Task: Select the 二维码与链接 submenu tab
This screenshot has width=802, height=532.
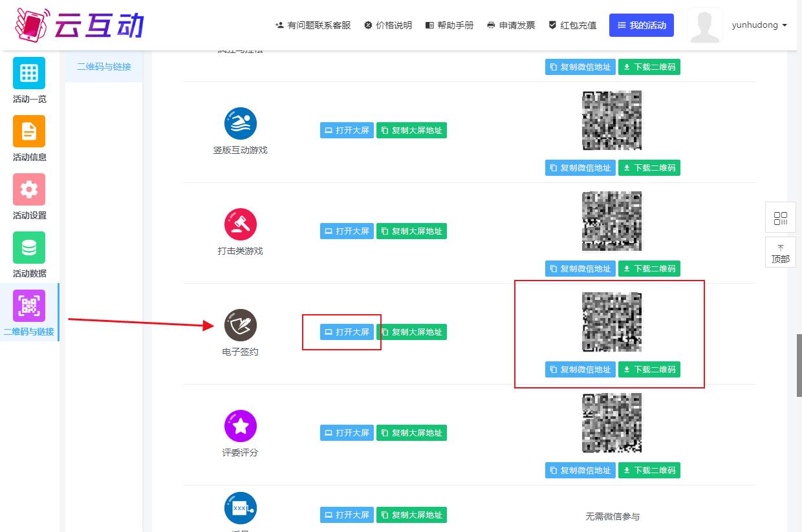Action: [x=103, y=67]
